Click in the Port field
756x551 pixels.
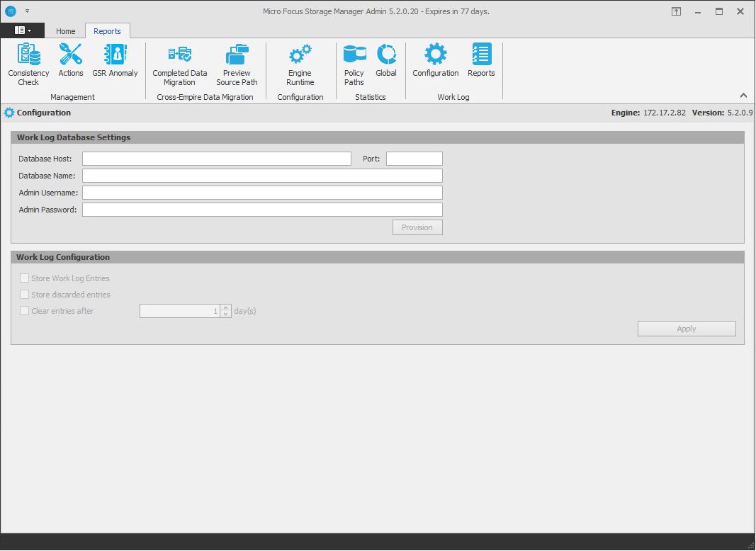414,159
